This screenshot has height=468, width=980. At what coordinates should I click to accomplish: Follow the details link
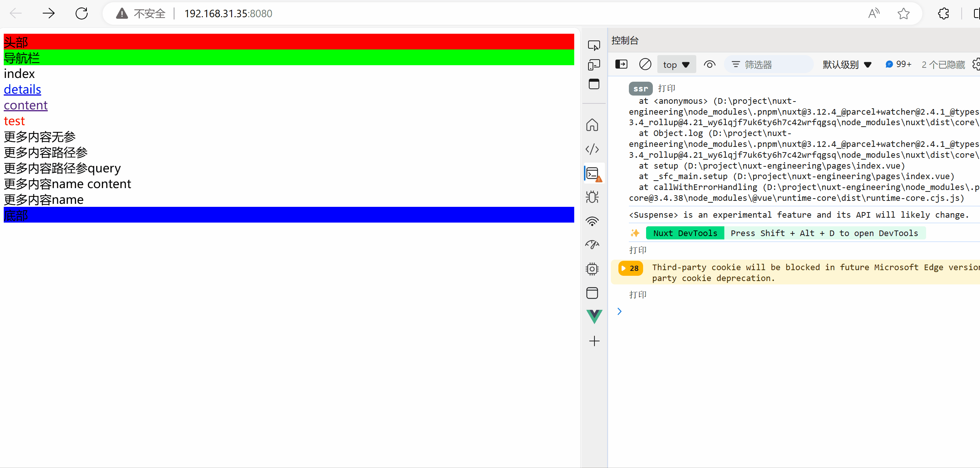click(x=22, y=90)
